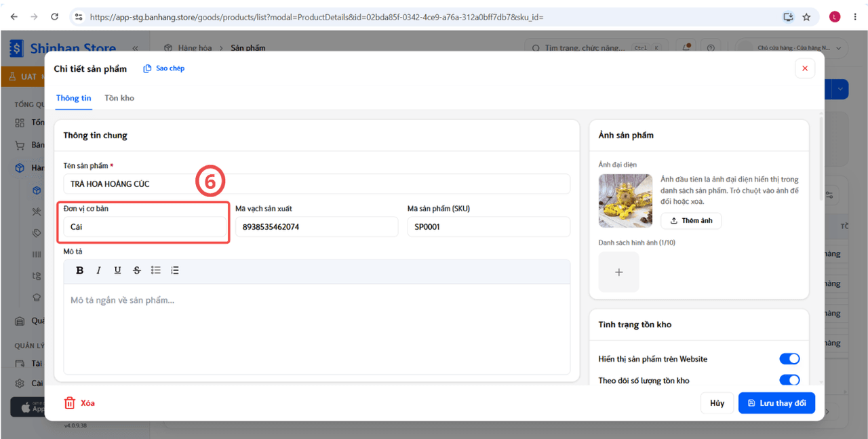This screenshot has width=868, height=439.
Task: Open the 'Chủ cửa hàng' store dropdown
Action: point(792,48)
